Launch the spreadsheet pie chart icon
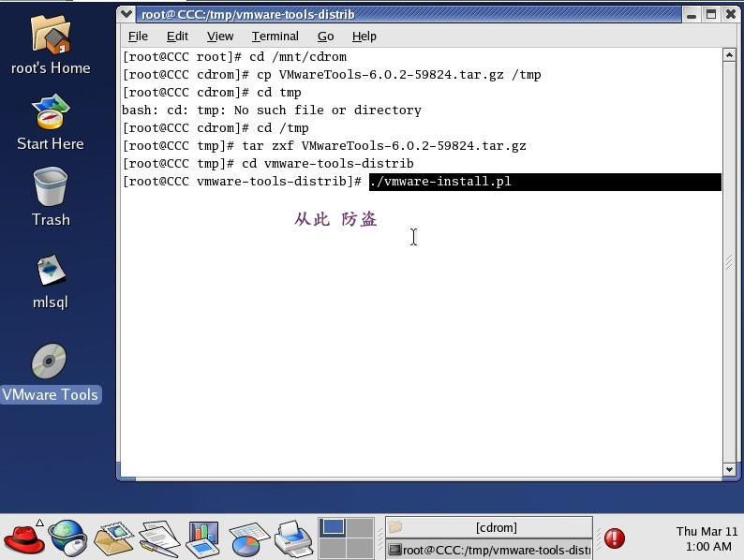The width and height of the screenshot is (744, 560). point(248,538)
